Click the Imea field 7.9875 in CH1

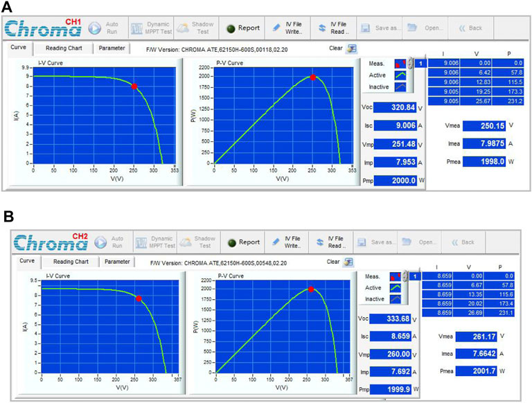[x=484, y=143]
